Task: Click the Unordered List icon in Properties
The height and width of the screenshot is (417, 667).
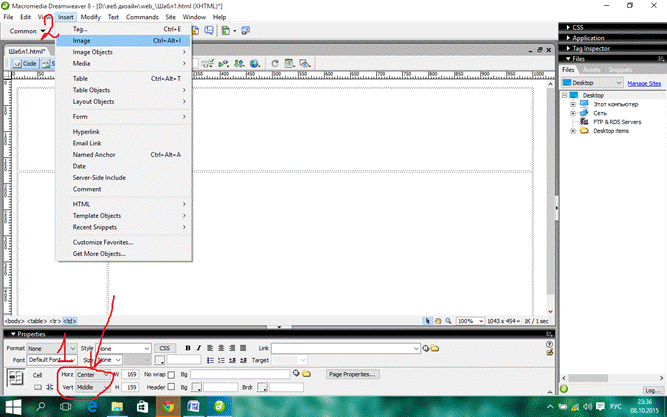Action: (x=210, y=360)
